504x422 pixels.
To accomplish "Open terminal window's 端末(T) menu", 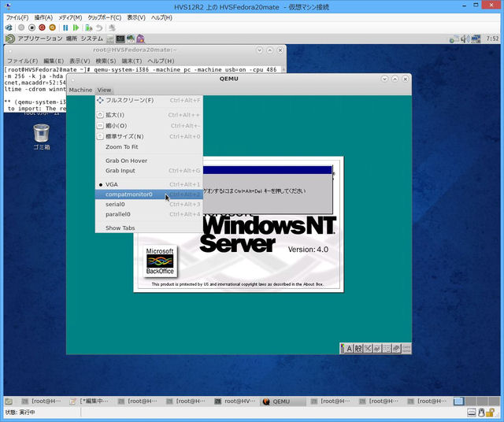I will point(132,61).
